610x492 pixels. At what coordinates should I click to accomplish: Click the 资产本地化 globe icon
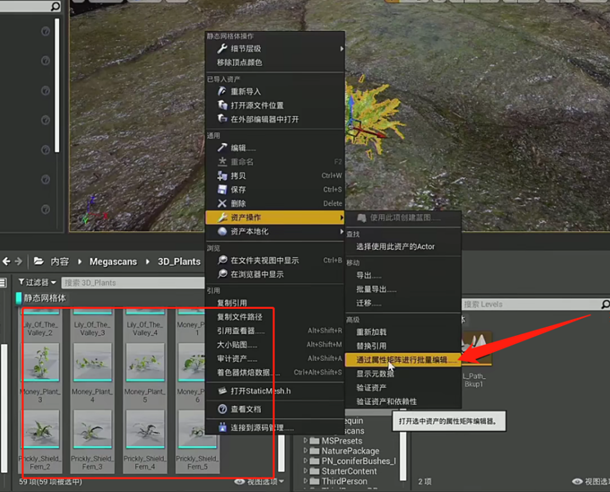tap(222, 231)
